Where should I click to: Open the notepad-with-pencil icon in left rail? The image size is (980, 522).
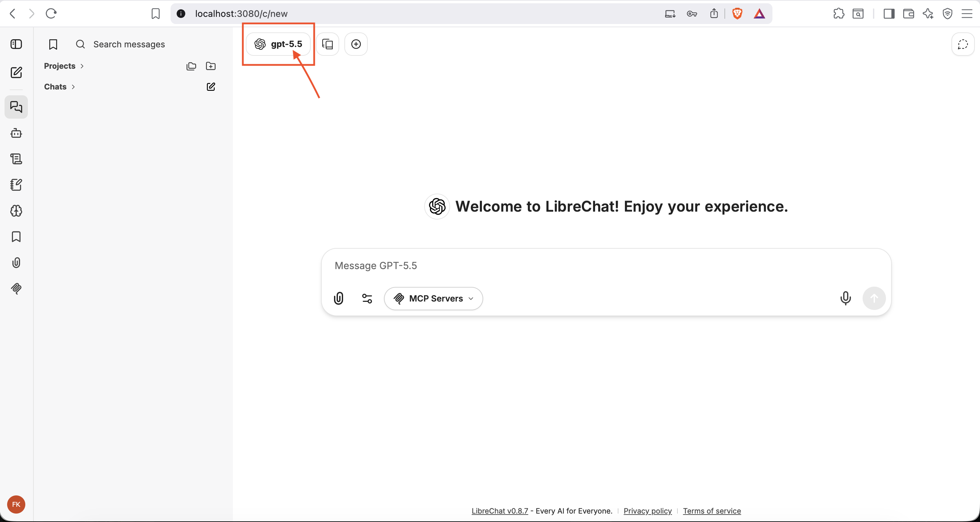tap(16, 185)
